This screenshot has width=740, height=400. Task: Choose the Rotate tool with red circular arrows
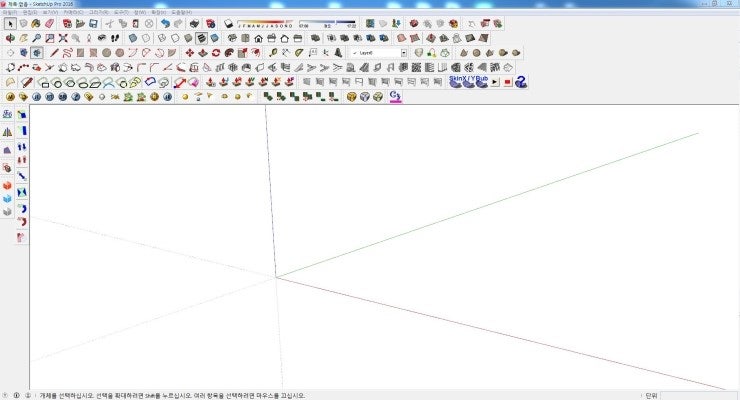point(216,53)
